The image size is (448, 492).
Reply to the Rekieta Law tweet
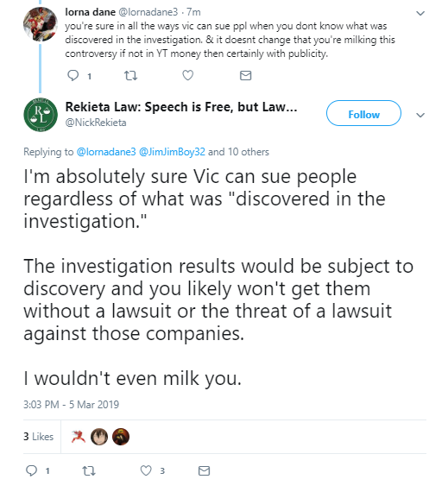pyautogui.click(x=32, y=470)
